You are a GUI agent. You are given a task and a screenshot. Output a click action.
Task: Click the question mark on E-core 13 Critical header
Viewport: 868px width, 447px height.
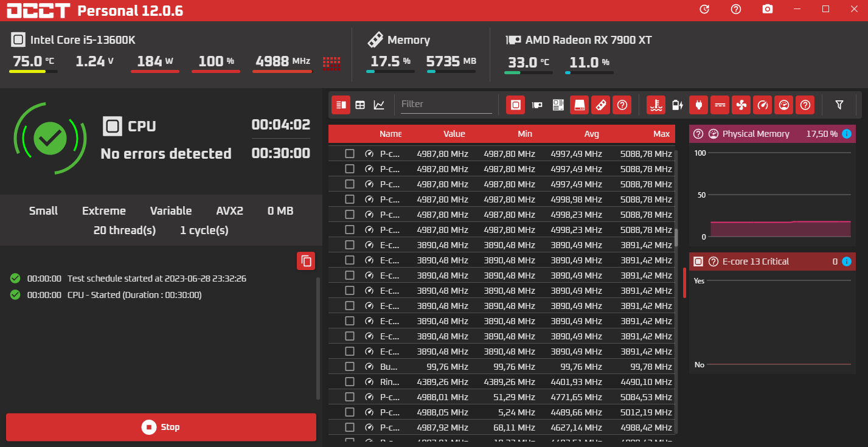click(713, 262)
